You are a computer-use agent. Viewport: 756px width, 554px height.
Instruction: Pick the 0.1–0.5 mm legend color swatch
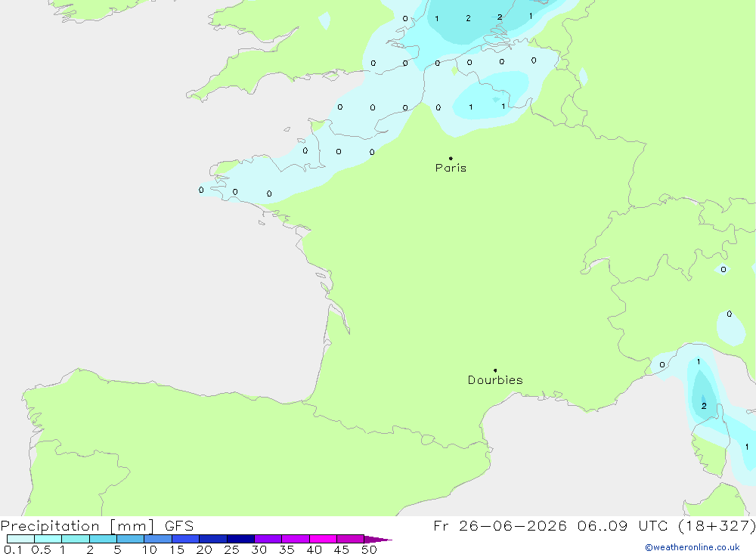[x=20, y=539]
